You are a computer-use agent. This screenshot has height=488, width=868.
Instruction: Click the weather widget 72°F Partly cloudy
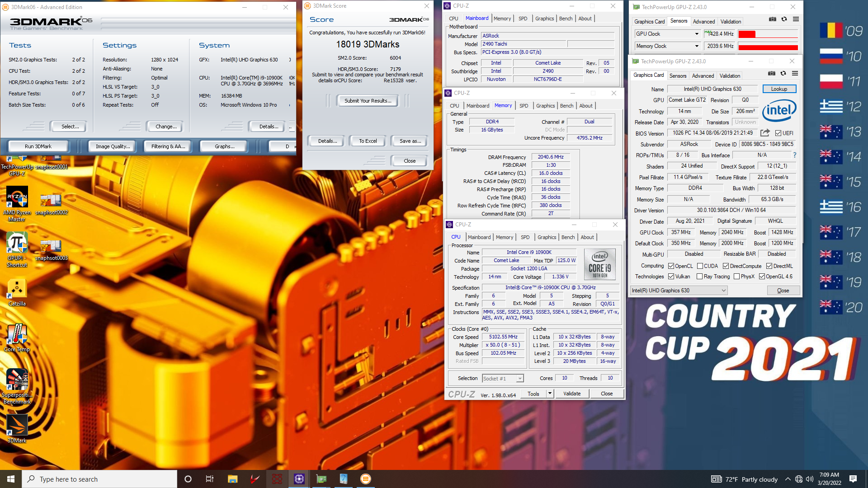tap(744, 479)
